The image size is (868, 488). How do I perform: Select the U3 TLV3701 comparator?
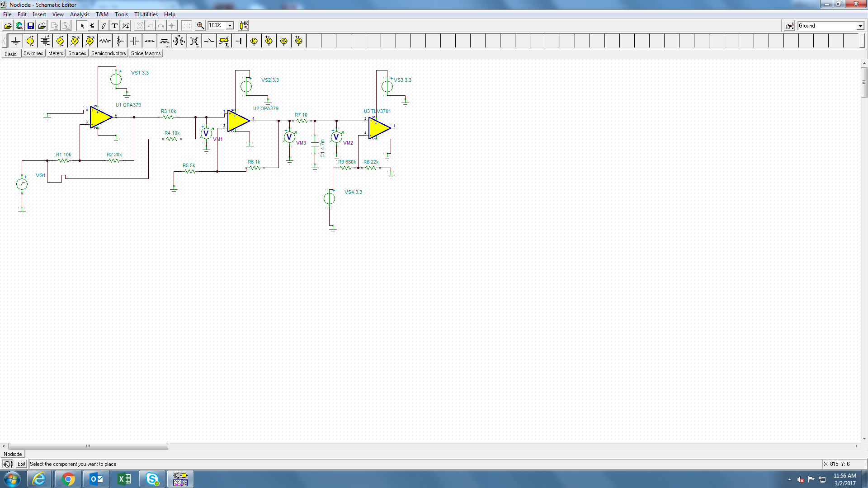coord(379,128)
